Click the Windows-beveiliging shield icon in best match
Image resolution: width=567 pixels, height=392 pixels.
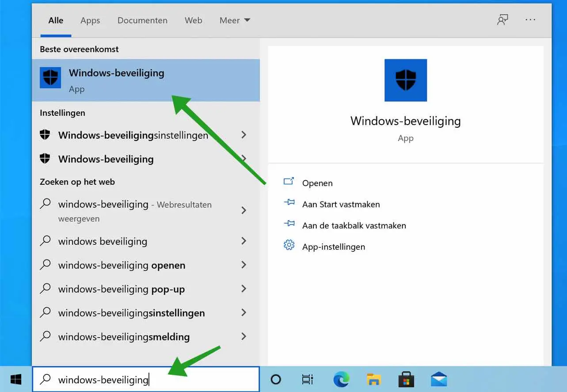coord(50,78)
